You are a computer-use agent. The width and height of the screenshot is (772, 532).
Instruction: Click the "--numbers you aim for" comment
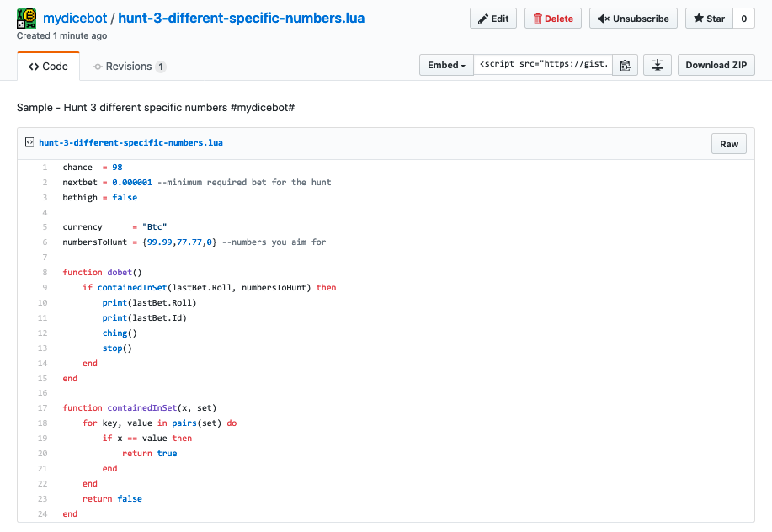click(274, 242)
